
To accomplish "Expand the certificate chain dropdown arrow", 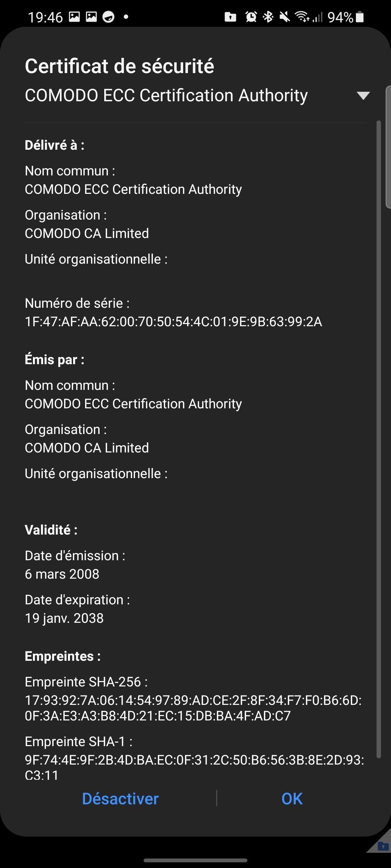I will (x=363, y=95).
